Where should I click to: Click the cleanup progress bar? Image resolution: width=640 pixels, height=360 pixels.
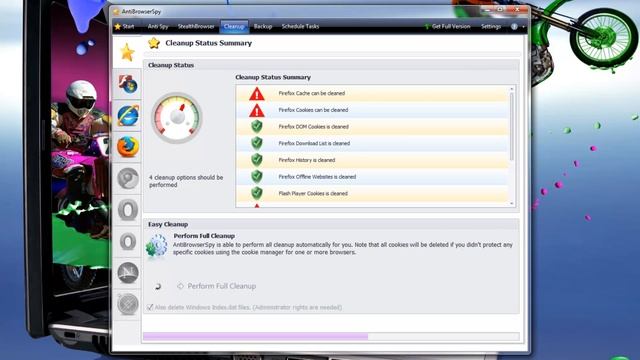(x=331, y=336)
